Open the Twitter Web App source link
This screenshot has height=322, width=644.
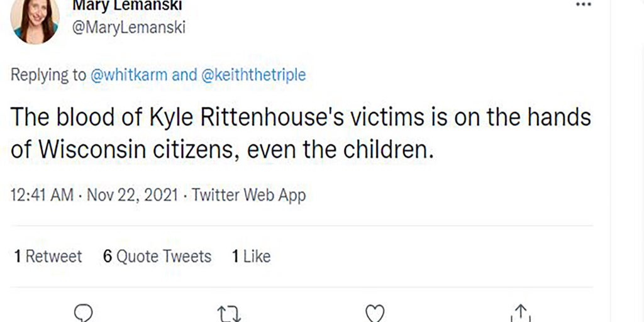249,195
